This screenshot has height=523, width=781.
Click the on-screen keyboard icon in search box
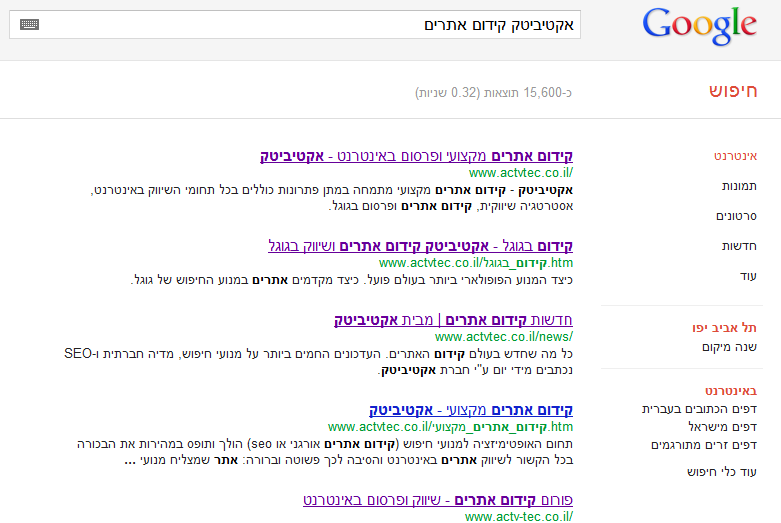tap(29, 24)
